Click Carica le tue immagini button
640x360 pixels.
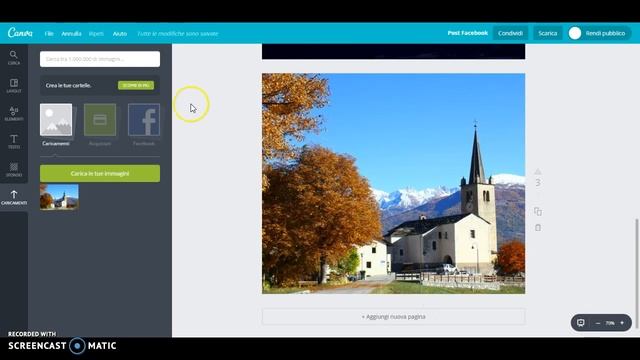click(x=100, y=173)
